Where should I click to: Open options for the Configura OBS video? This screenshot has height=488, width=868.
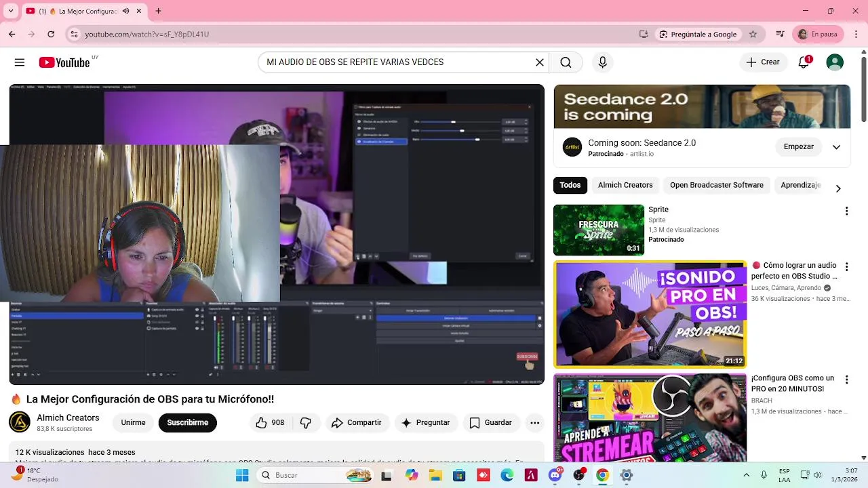[846, 380]
